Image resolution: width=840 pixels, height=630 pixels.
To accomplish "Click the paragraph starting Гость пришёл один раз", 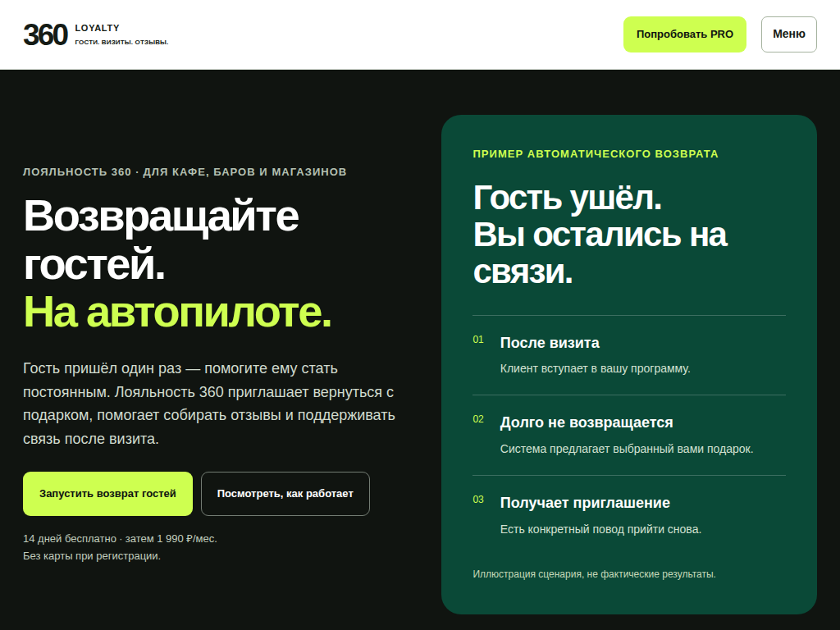I will coord(209,404).
